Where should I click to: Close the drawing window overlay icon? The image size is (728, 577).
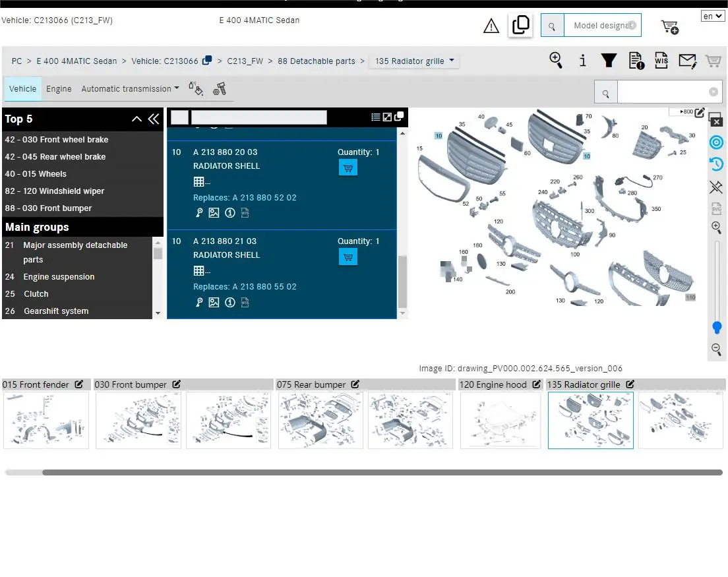pyautogui.click(x=715, y=119)
